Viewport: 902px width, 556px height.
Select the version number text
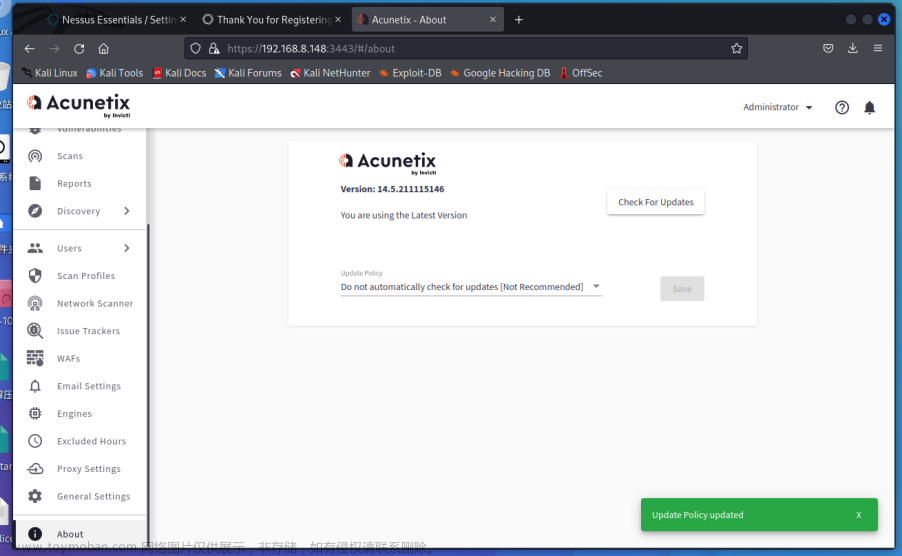point(411,189)
